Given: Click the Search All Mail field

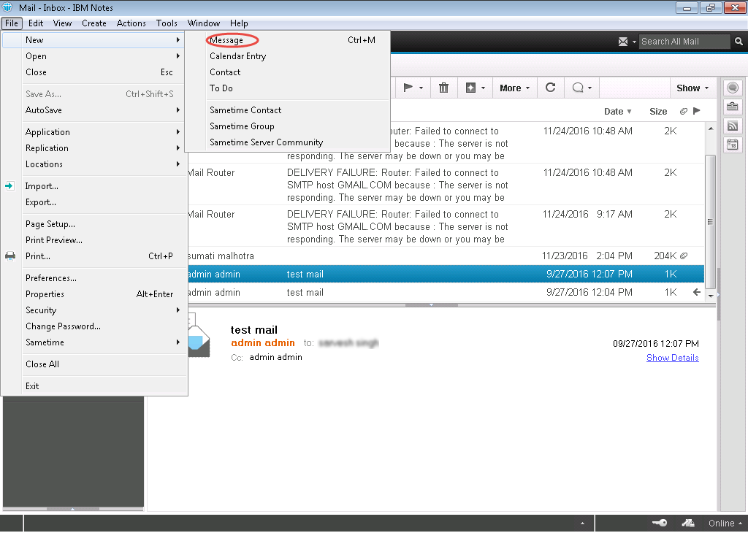Looking at the screenshot, I should point(683,42).
